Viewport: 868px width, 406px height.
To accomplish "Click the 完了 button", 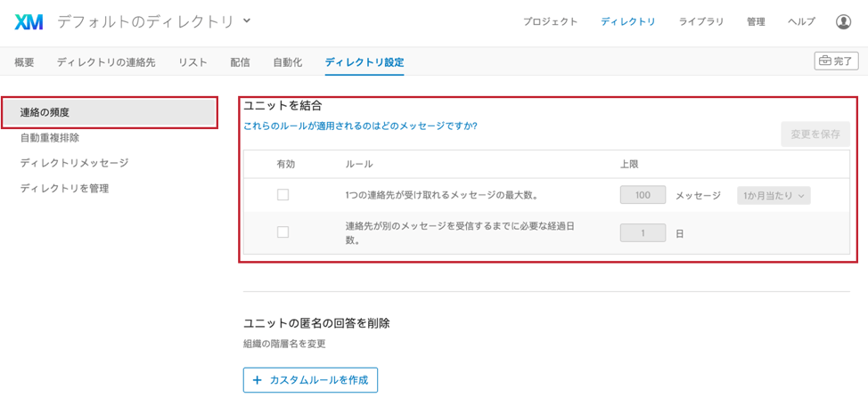I will pyautogui.click(x=836, y=61).
